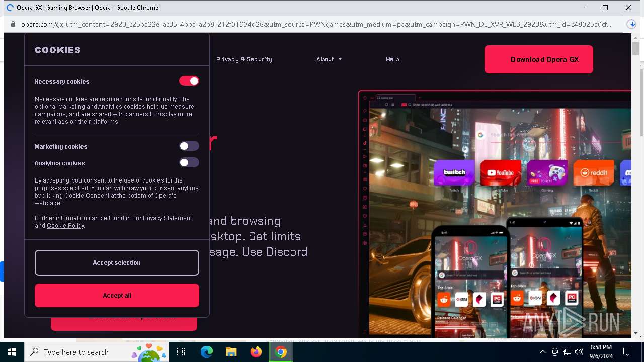Click the blue download icon in address bar
Viewport: 644px width, 362px height.
pos(632,24)
